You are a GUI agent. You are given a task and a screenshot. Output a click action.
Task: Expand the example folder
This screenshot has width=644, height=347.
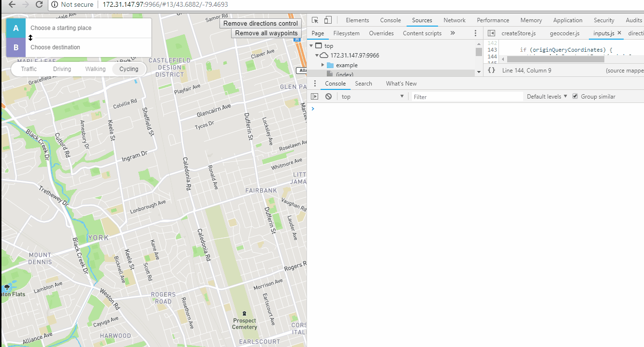[x=322, y=65]
